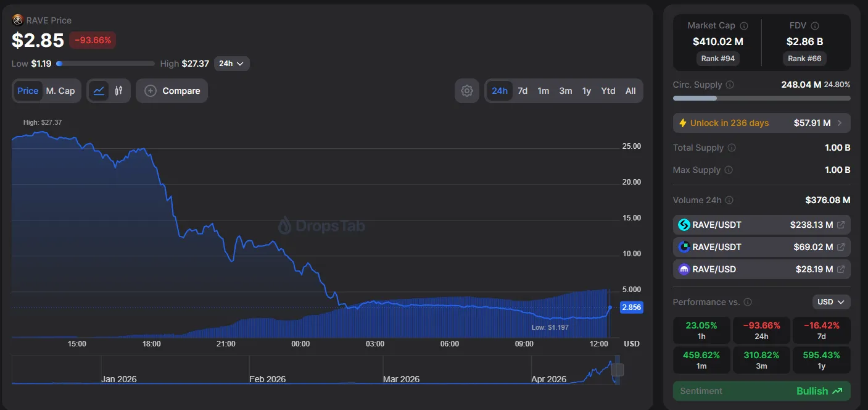Viewport: 868px width, 410px height.
Task: Open RAVE/USD external link icon
Action: pyautogui.click(x=840, y=269)
